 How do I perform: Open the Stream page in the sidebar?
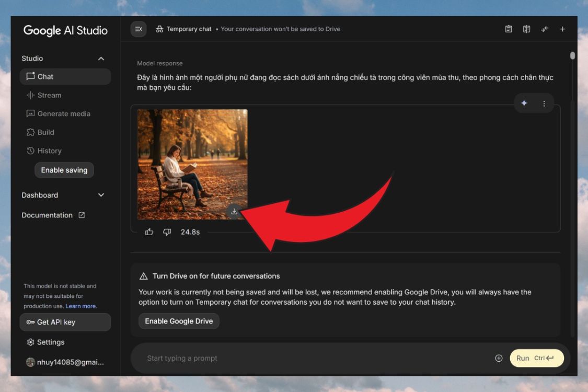tap(49, 95)
